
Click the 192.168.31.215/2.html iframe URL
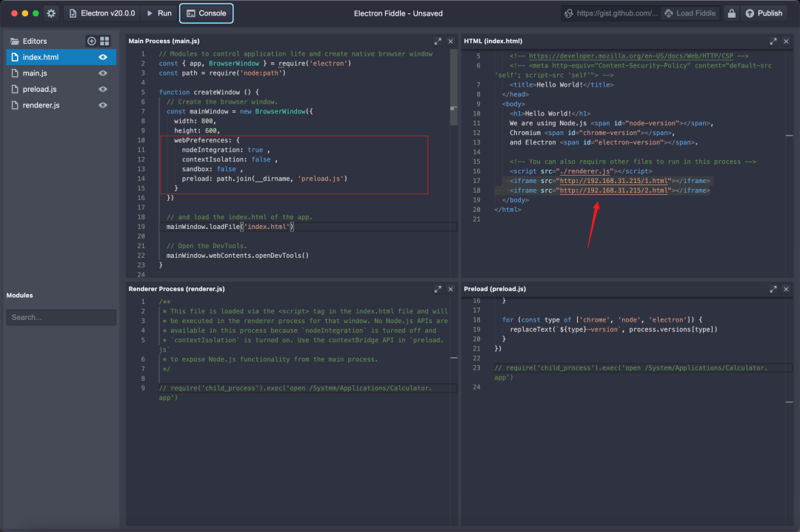[x=614, y=190]
